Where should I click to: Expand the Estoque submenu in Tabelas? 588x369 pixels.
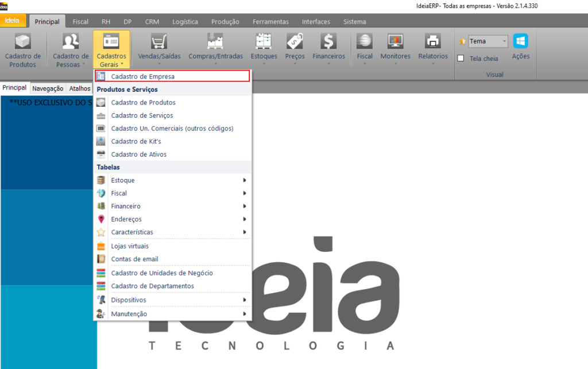[172, 180]
